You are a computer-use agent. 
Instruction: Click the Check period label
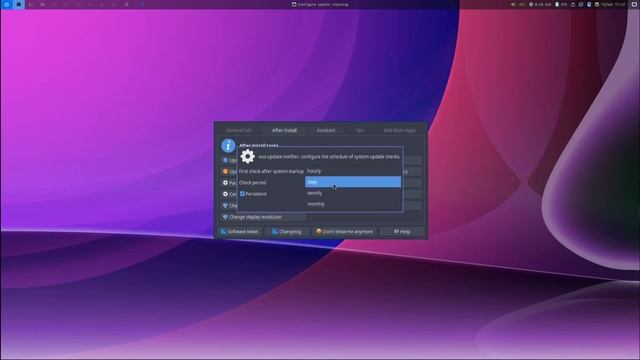[x=252, y=183]
